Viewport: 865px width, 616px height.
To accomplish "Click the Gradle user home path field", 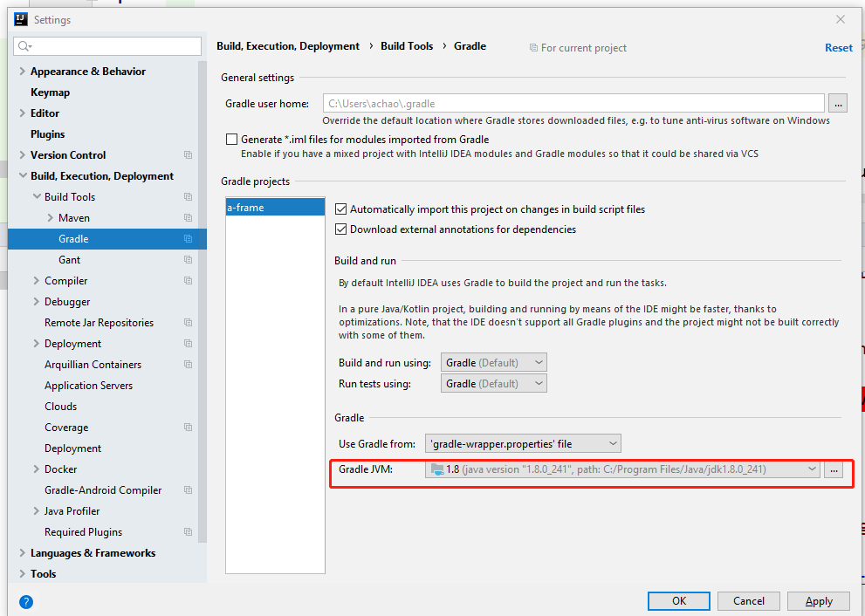I will [573, 103].
